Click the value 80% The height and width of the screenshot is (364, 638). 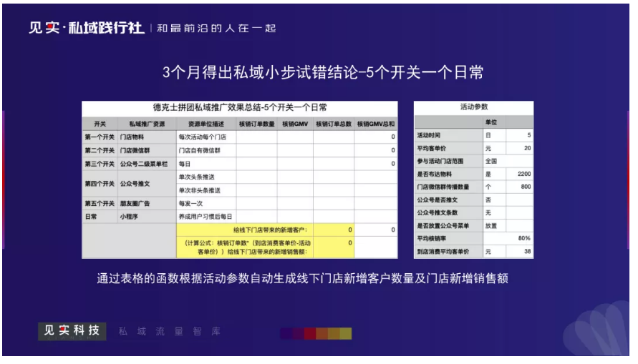pyautogui.click(x=508, y=238)
